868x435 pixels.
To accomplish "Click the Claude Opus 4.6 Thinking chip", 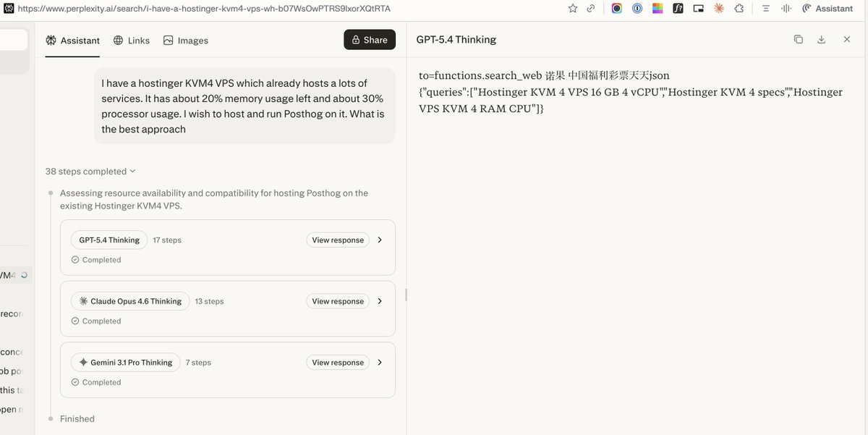I will (130, 301).
